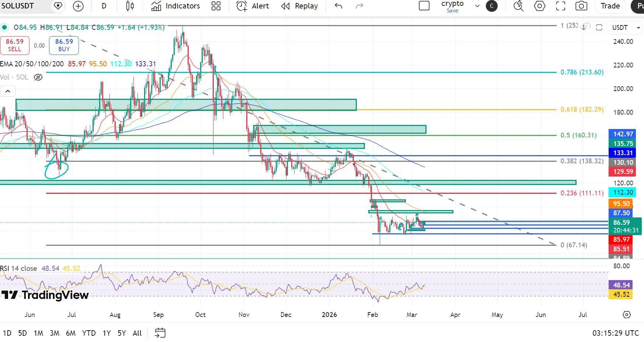
Task: Open the indicator templates grid icon
Action: (216, 6)
